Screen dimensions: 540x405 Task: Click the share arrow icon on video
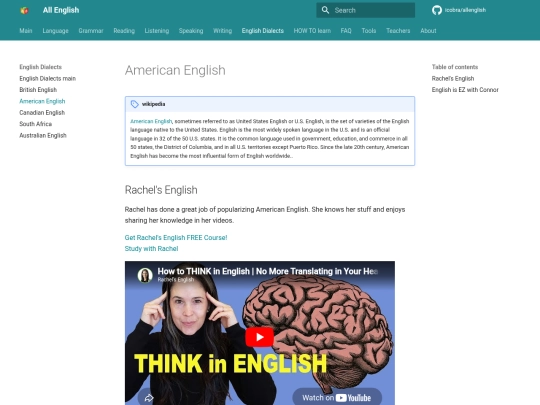(x=149, y=398)
